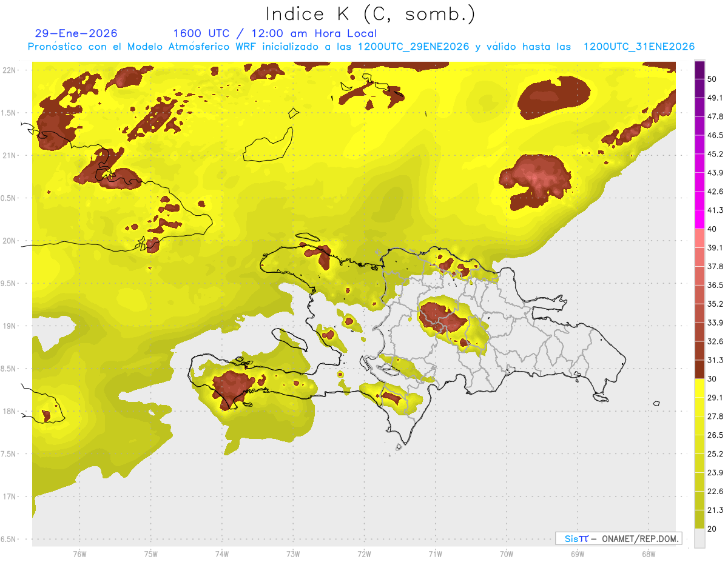Click the colorbar value "27.8"
Screen dimensions: 728x562
click(715, 416)
